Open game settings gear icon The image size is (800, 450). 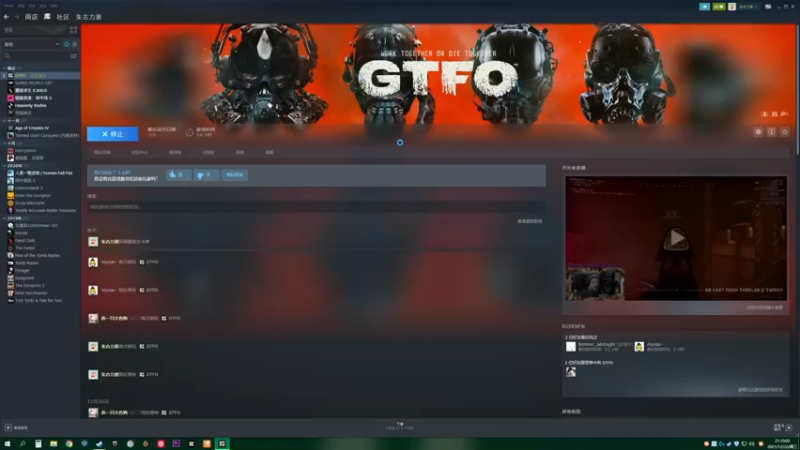click(758, 132)
